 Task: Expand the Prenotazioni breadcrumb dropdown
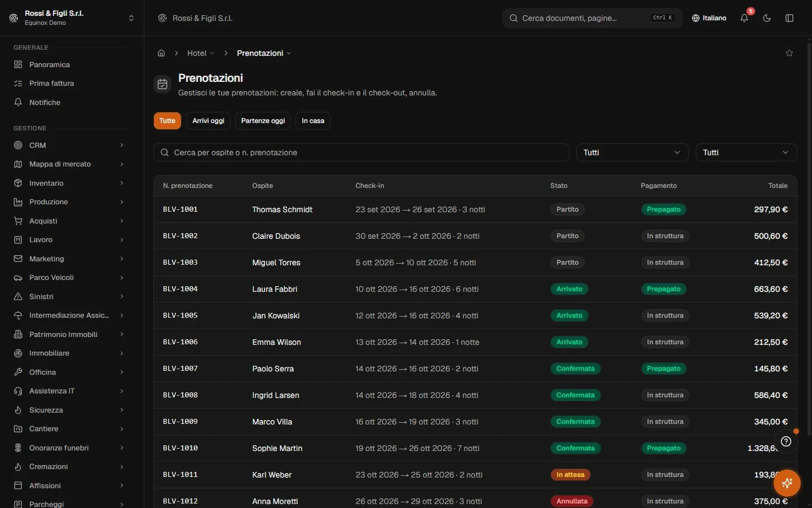pyautogui.click(x=264, y=53)
